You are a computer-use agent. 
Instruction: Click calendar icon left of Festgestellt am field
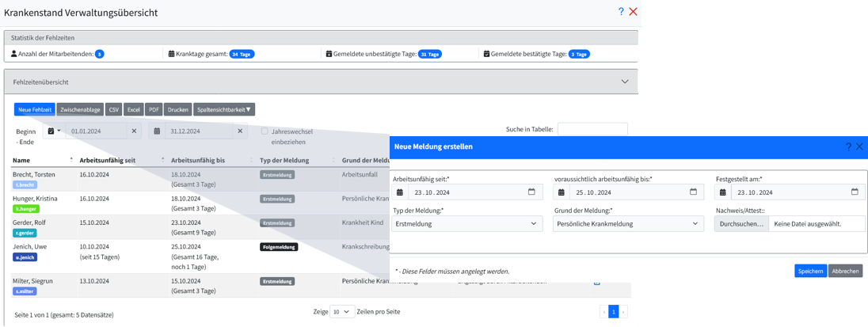click(723, 192)
